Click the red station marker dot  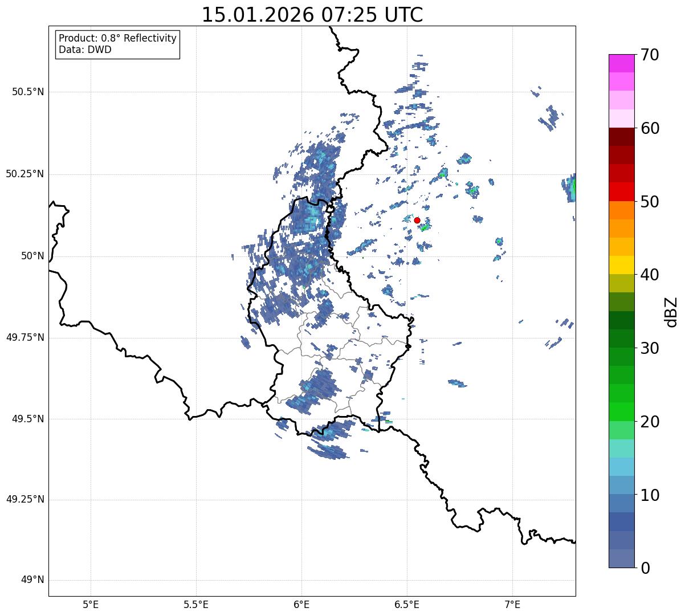point(417,220)
